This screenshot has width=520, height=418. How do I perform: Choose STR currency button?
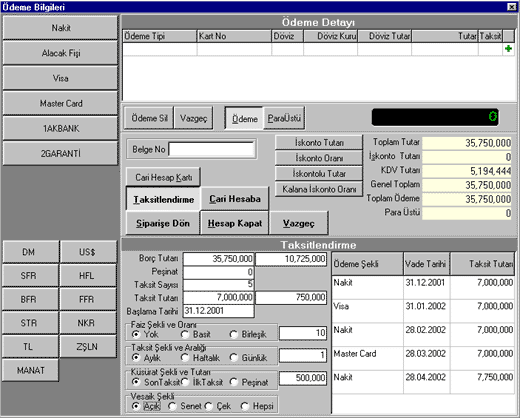click(x=31, y=323)
